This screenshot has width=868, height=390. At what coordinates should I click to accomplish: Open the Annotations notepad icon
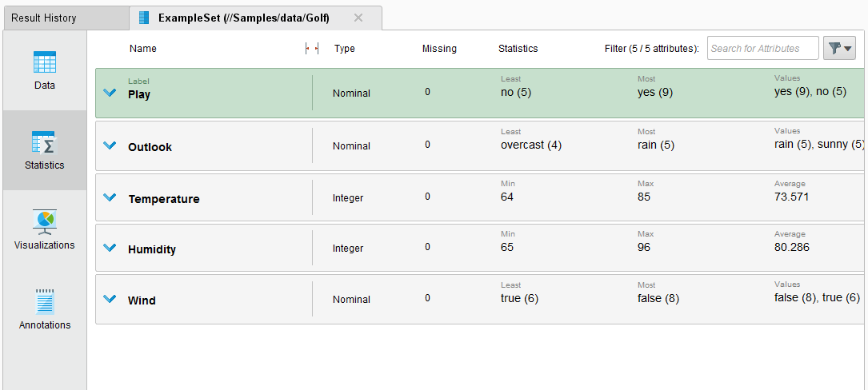pos(45,302)
